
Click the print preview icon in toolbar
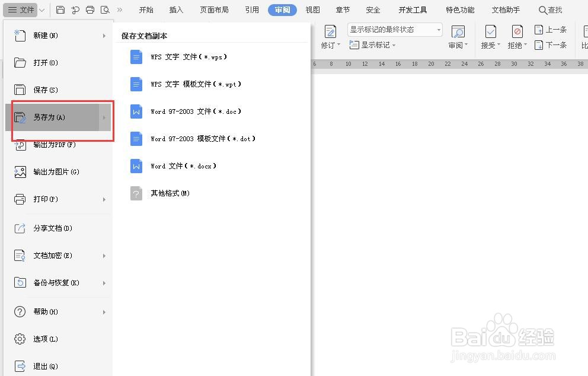[x=106, y=9]
